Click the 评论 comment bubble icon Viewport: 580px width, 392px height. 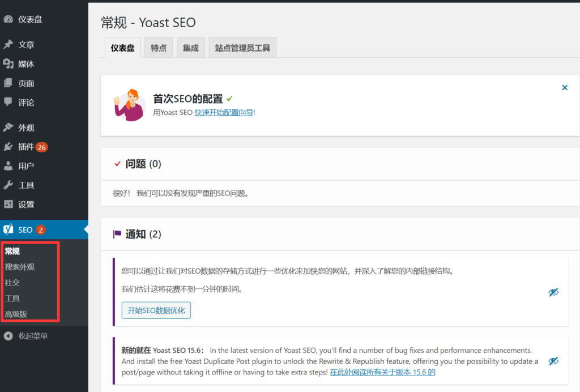pos(8,102)
